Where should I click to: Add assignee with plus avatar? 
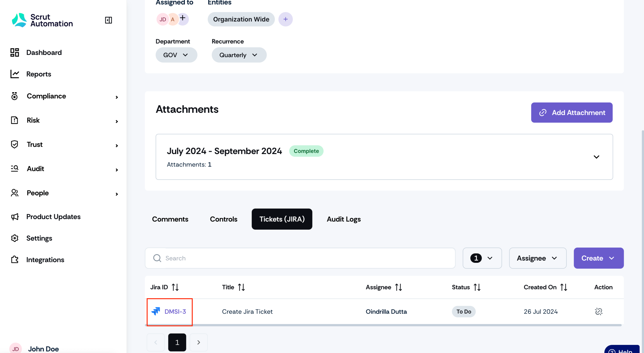(x=183, y=18)
